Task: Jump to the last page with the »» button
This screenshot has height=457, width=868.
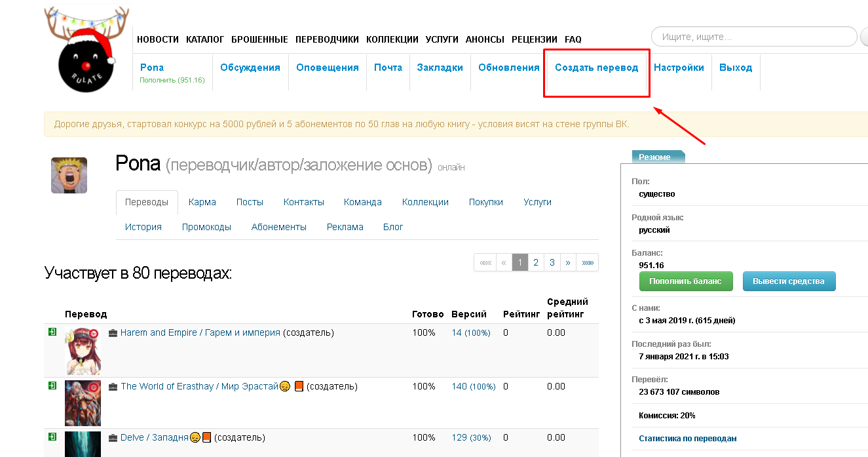Action: pyautogui.click(x=588, y=262)
